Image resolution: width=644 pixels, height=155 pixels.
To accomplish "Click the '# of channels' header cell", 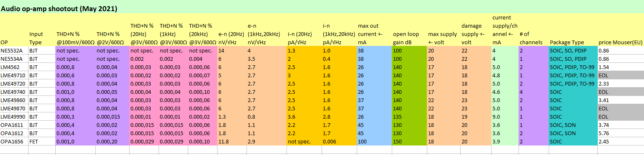I will (x=533, y=29).
